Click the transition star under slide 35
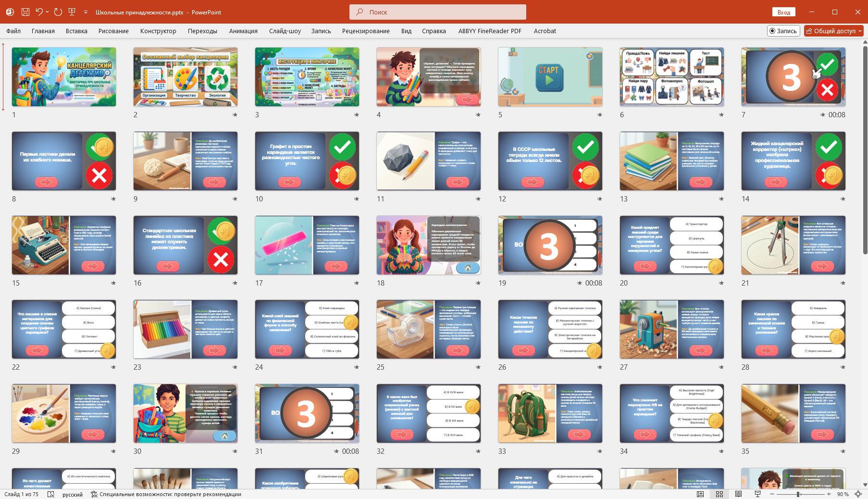The width and height of the screenshot is (868, 499). pos(843,451)
